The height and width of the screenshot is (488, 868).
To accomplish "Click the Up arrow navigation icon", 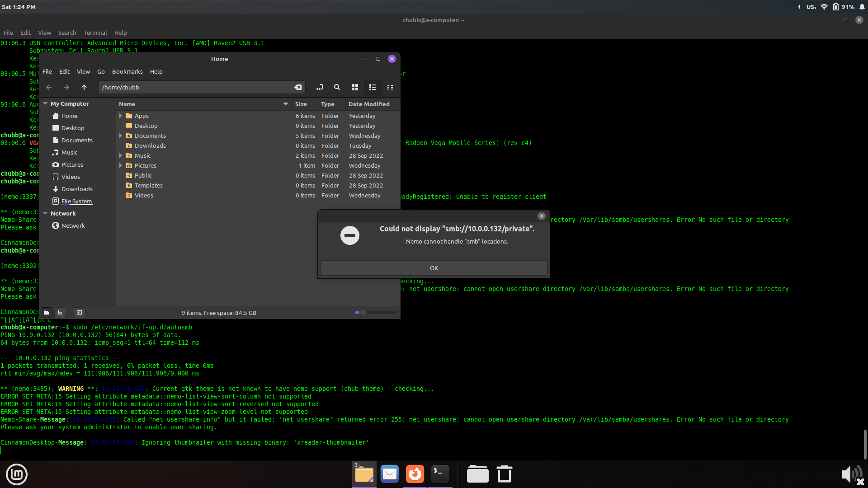I will coord(84,87).
